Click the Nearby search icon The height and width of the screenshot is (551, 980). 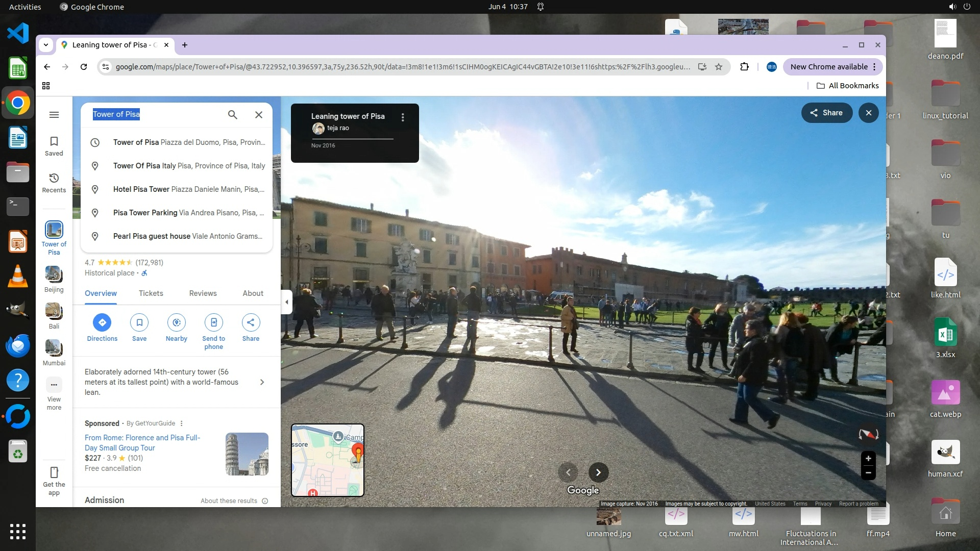(x=177, y=322)
